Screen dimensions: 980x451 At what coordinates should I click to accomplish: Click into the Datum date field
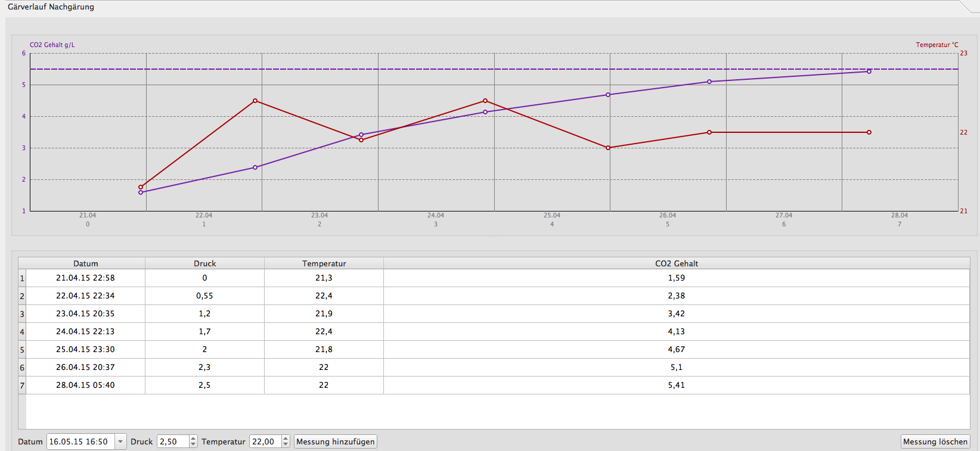coord(80,441)
